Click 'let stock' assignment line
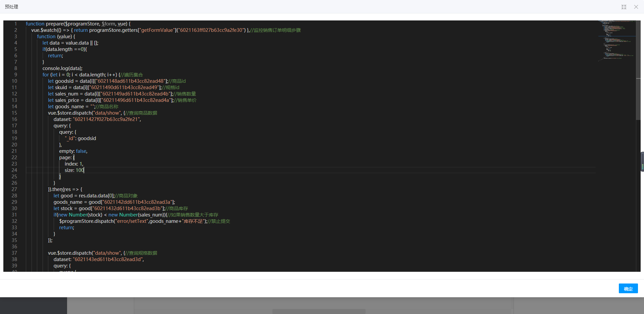Image resolution: width=644 pixels, height=314 pixels. (121, 208)
